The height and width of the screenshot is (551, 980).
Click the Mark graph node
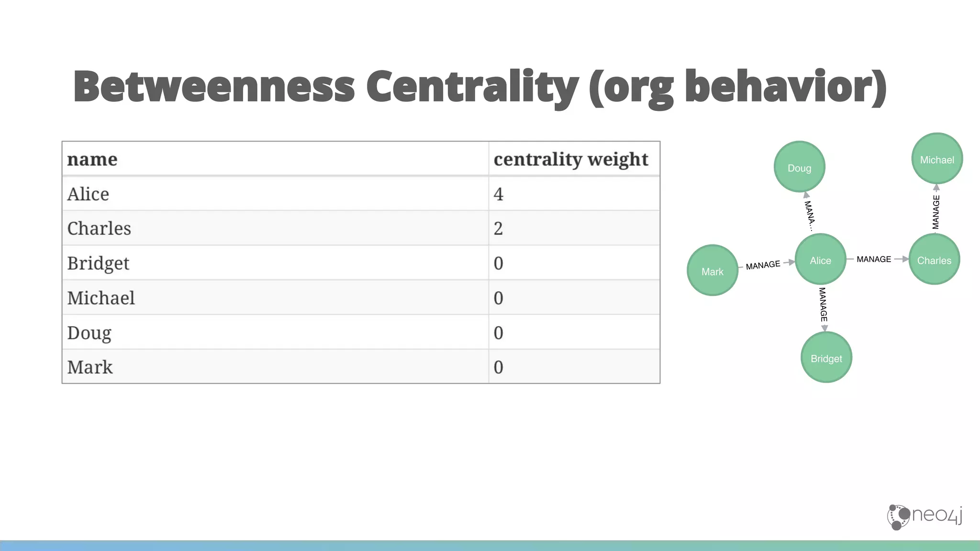713,270
